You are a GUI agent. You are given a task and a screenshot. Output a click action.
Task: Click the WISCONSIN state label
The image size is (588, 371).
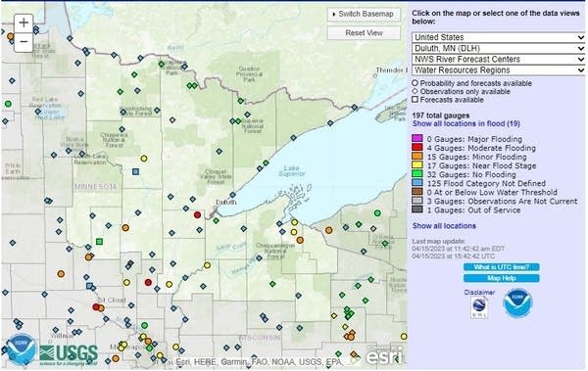(260, 338)
